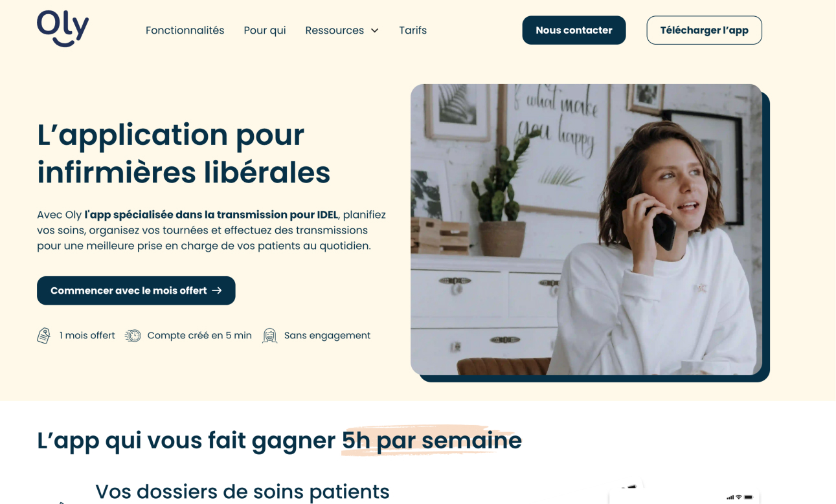The width and height of the screenshot is (836, 504).
Task: Click the price tag icon beside 1 mois offert
Action: click(44, 336)
